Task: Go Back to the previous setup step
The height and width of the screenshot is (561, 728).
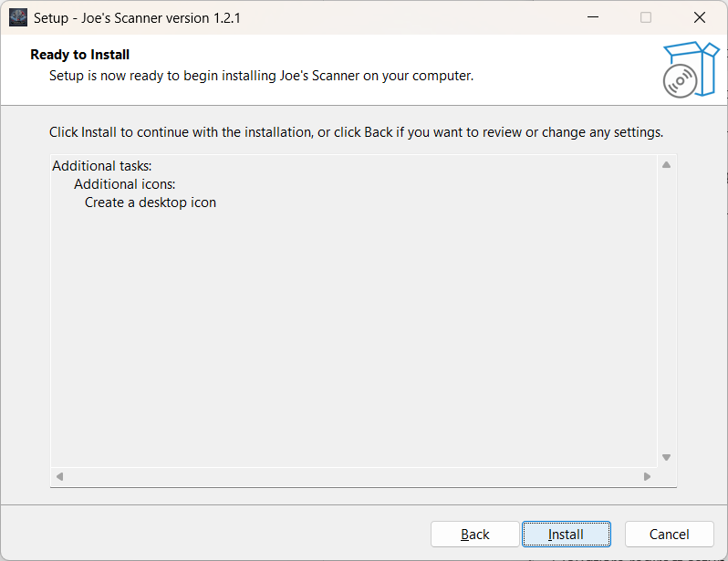Action: pyautogui.click(x=475, y=535)
